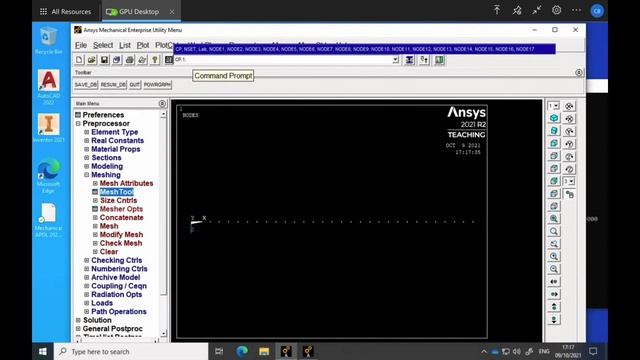Expand General Postproc tree node
Screen dimensions: 640x360
coord(78,329)
